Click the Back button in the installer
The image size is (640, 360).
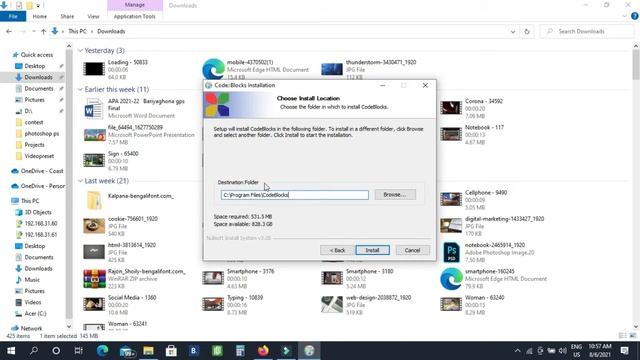click(x=337, y=250)
